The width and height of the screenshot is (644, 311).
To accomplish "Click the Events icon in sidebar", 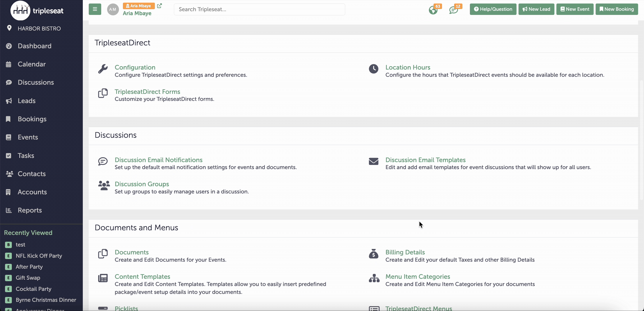I will [x=9, y=137].
